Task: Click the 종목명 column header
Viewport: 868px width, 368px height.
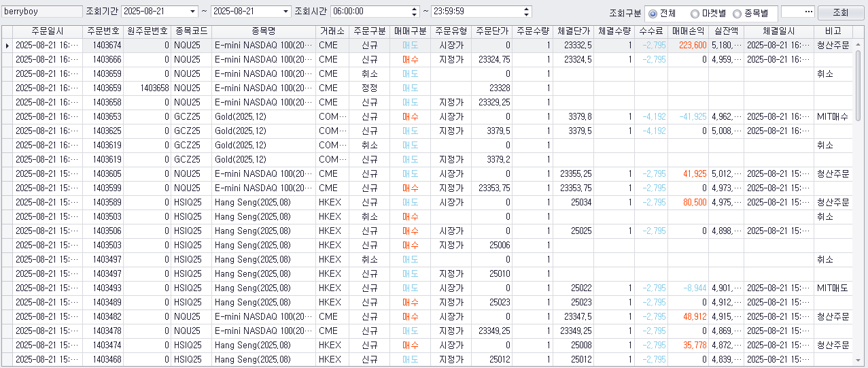Action: 264,31
